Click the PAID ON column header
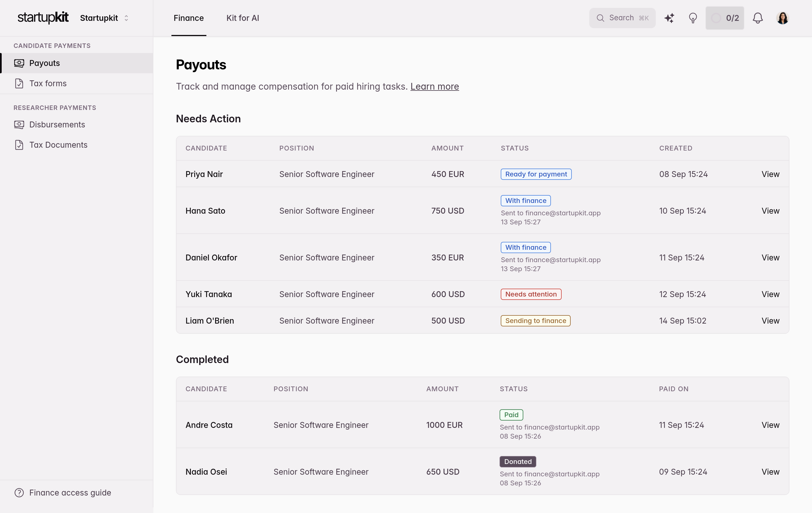This screenshot has width=812, height=513. point(673,389)
